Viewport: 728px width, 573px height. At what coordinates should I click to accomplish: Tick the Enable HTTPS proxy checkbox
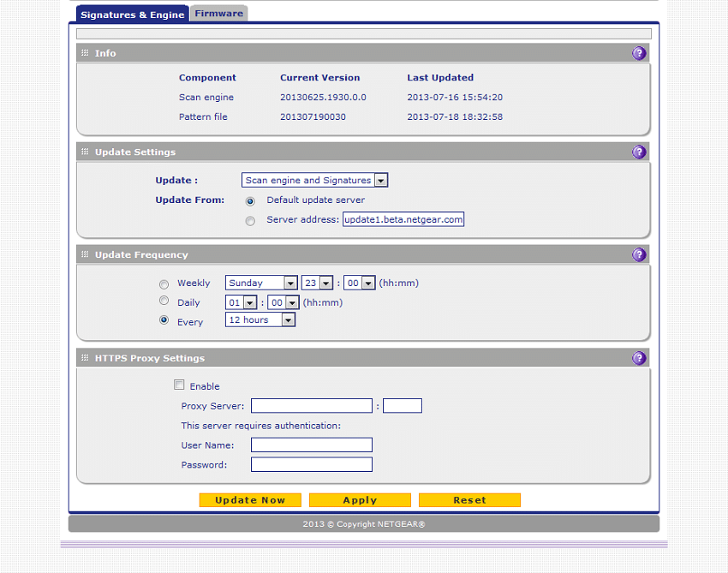[179, 385]
